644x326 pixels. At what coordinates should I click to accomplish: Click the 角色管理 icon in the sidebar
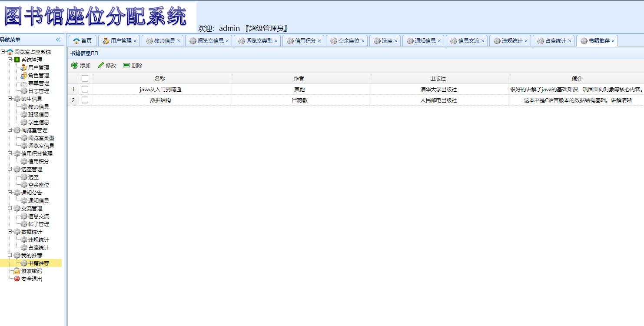tap(23, 75)
